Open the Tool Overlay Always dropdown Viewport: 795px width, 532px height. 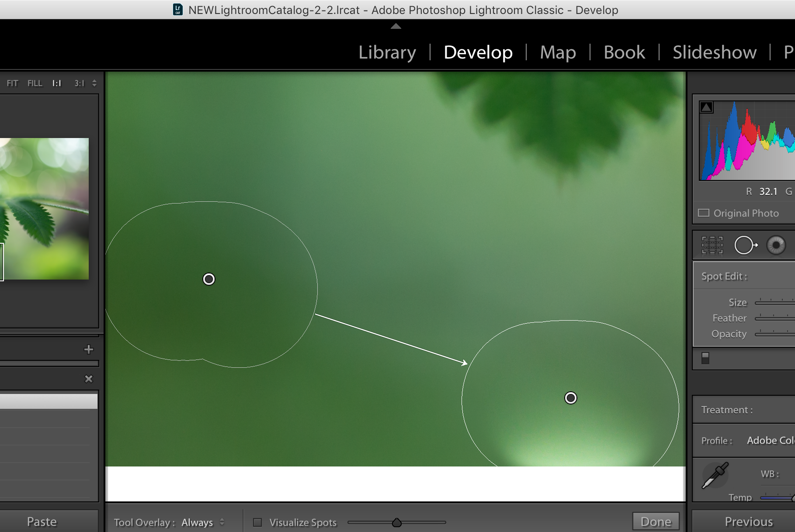203,522
